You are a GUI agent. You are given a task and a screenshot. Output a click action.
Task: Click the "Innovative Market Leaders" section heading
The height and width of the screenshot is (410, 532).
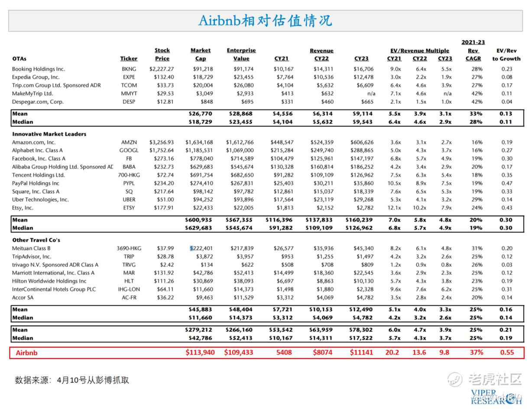[49, 134]
